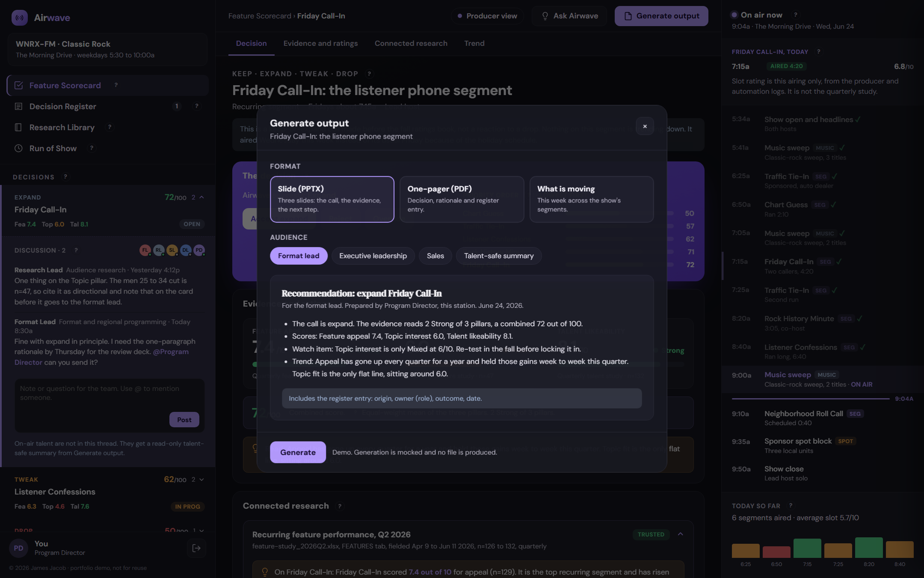
Task: Switch to the Decision tab
Action: coord(251,43)
